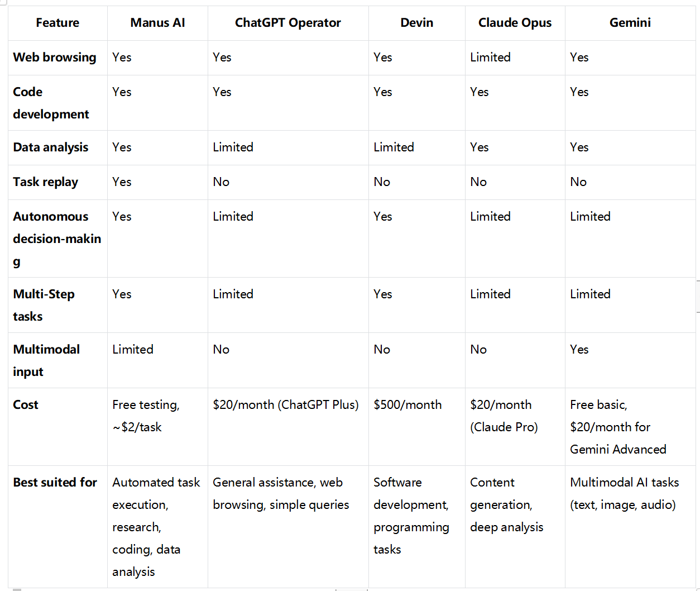Select the Task replay row label
The image size is (700, 591).
[x=46, y=182]
